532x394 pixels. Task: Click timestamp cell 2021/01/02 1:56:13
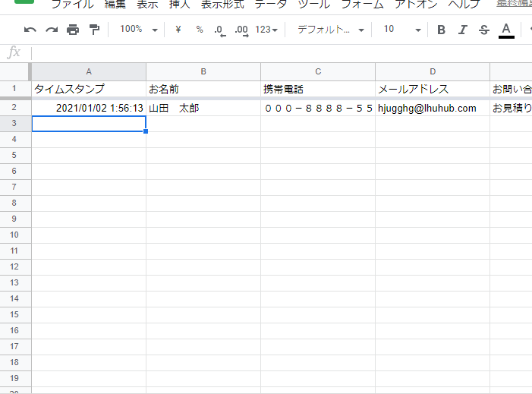tap(89, 108)
